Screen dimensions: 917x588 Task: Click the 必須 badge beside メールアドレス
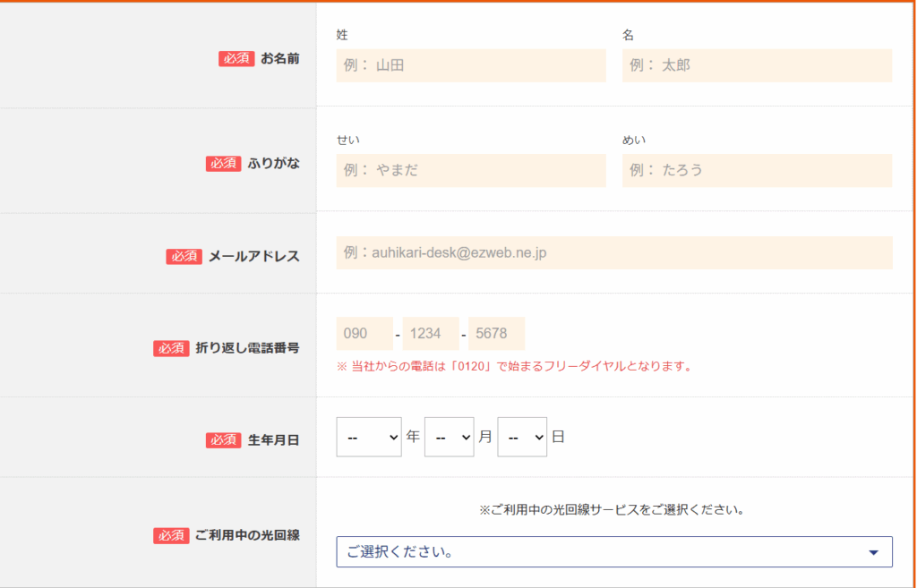point(184,257)
